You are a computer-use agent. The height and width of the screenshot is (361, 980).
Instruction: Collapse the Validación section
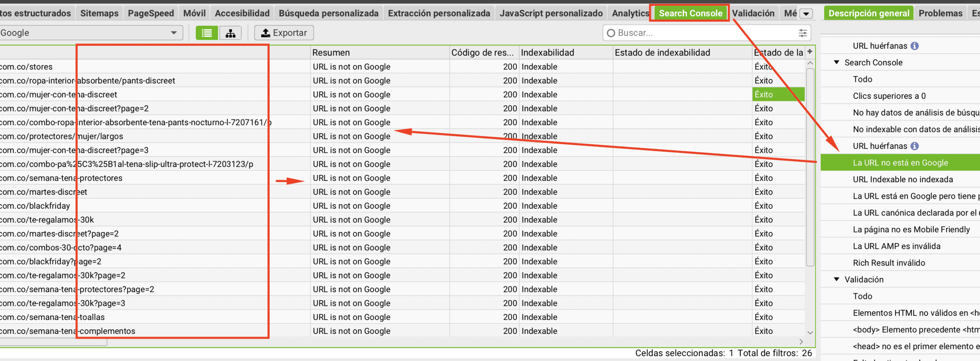coord(836,279)
